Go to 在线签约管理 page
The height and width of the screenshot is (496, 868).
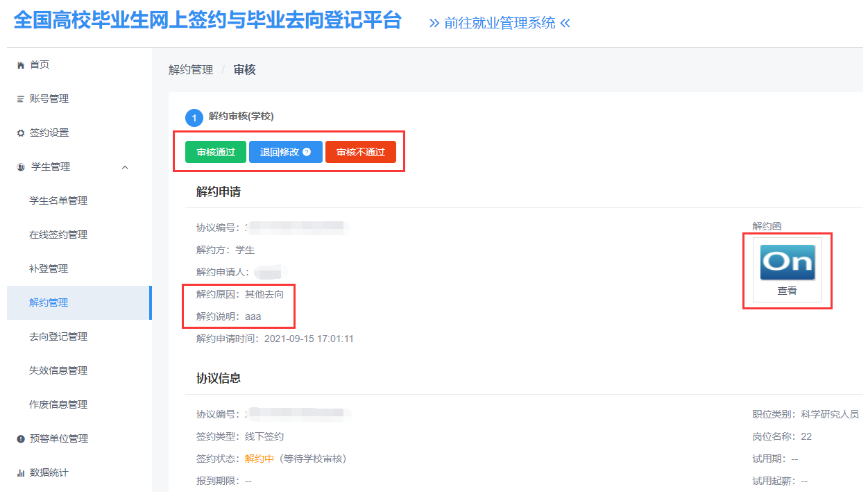pyautogui.click(x=58, y=235)
